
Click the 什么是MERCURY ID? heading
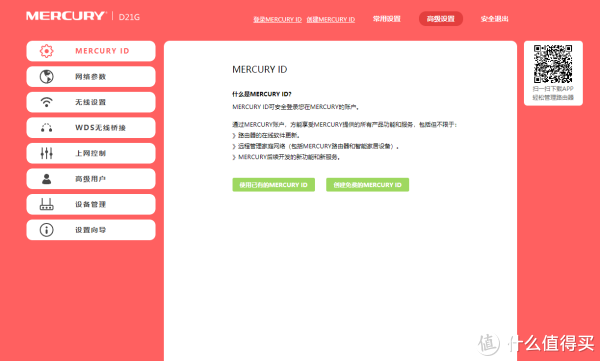(x=262, y=94)
